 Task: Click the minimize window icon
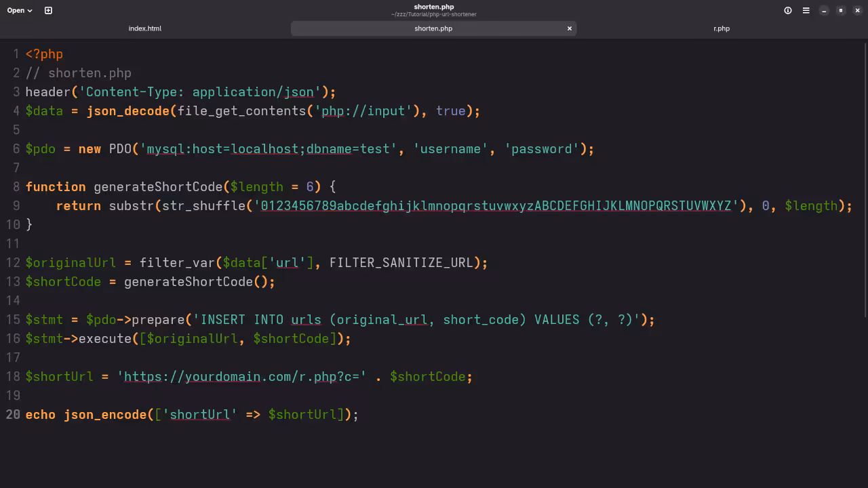(824, 10)
